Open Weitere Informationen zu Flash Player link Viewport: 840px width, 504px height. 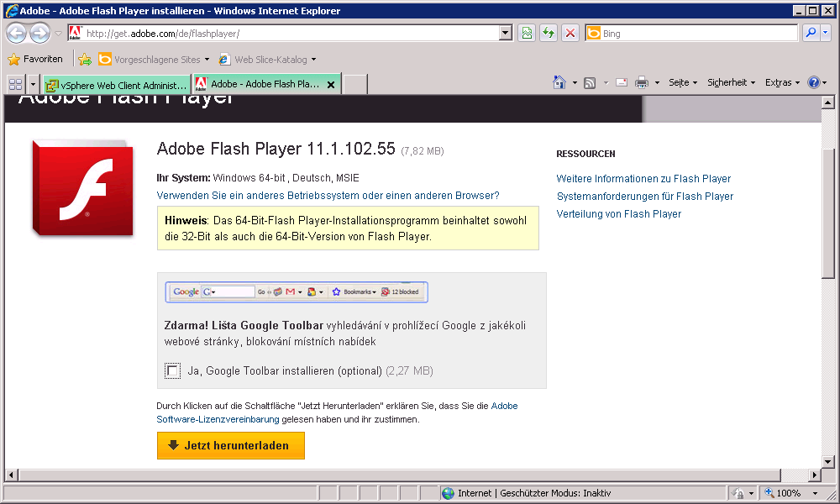click(643, 179)
